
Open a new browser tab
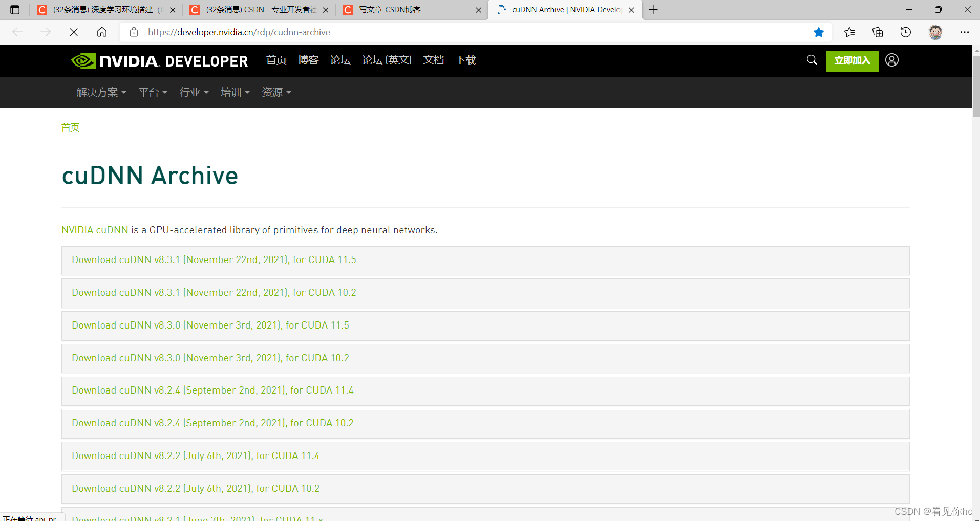(653, 10)
